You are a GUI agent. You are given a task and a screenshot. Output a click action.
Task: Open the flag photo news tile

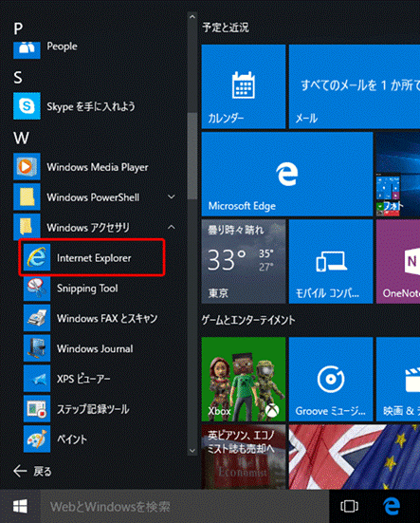pyautogui.click(x=355, y=457)
